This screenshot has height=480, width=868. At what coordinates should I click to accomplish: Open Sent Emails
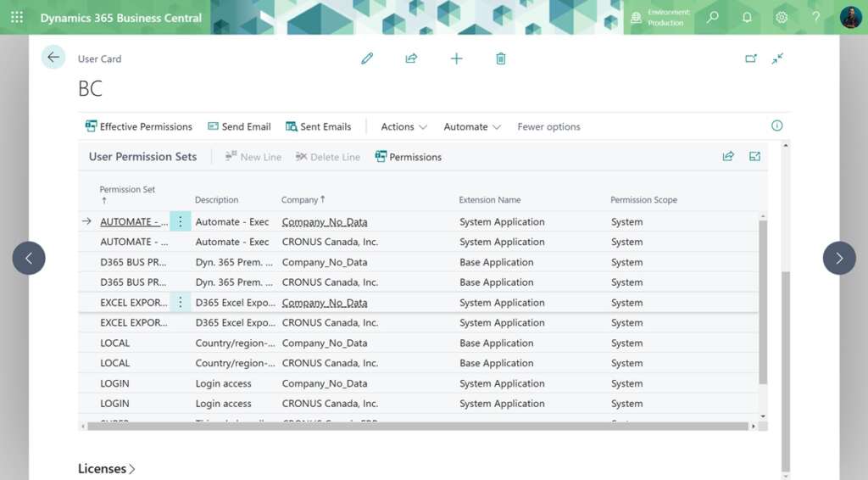(319, 126)
